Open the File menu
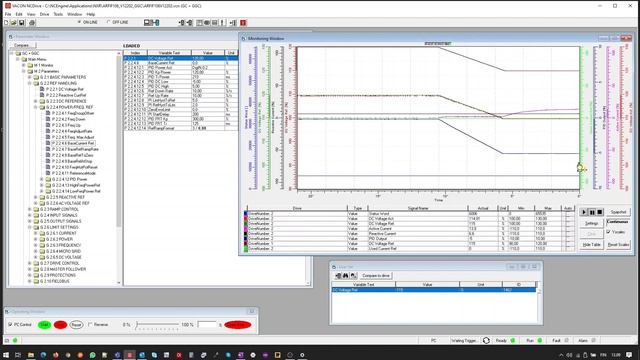Viewport: 640px width, 360px height. pyautogui.click(x=8, y=14)
